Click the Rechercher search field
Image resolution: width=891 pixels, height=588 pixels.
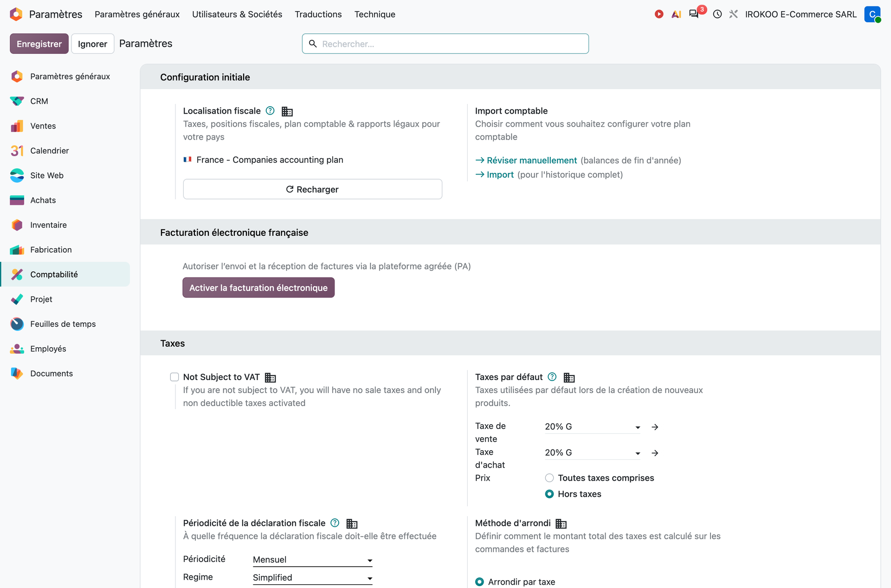tap(445, 44)
